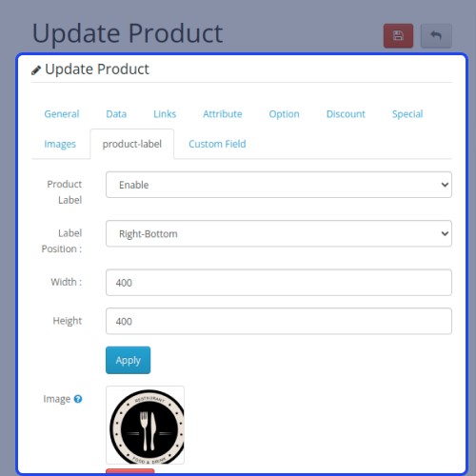Switch to the Images tab

coord(60,144)
